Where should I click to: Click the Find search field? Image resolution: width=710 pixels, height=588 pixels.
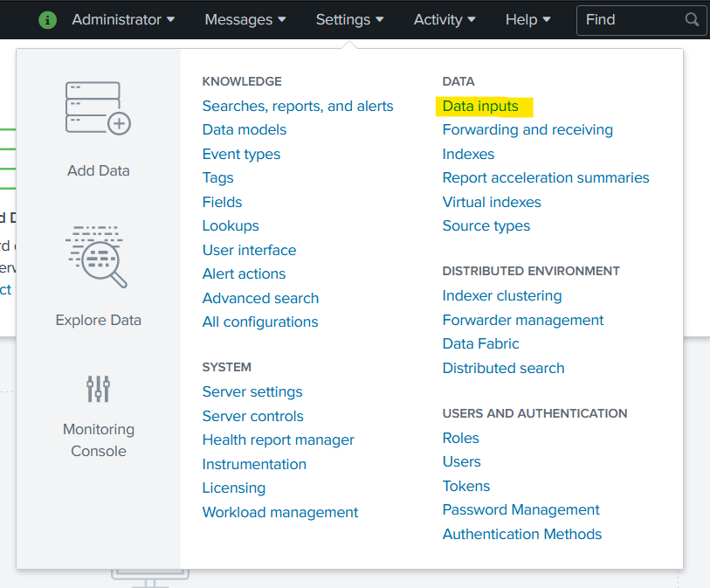641,20
